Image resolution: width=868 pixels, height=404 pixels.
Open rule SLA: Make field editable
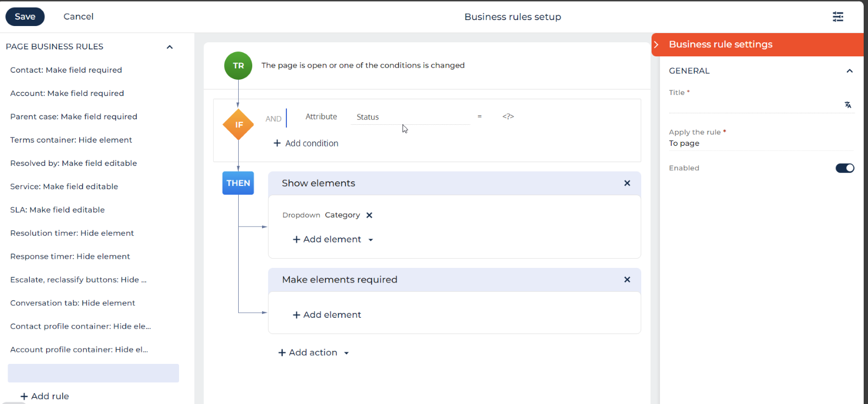coord(58,210)
